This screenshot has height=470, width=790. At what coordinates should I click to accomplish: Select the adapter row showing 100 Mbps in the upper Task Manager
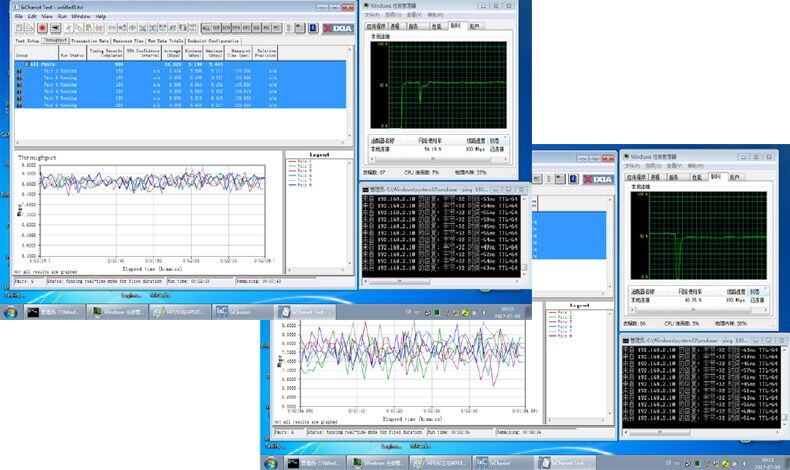click(437, 149)
